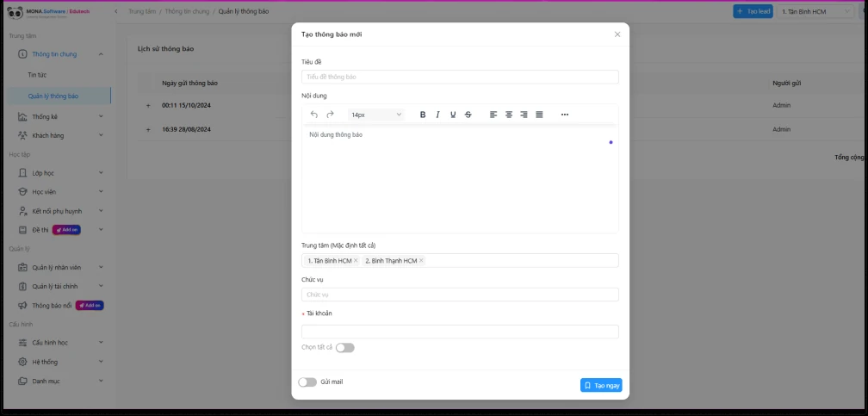Click the Ngày gửi thông báo column header
868x416 pixels.
pos(189,83)
